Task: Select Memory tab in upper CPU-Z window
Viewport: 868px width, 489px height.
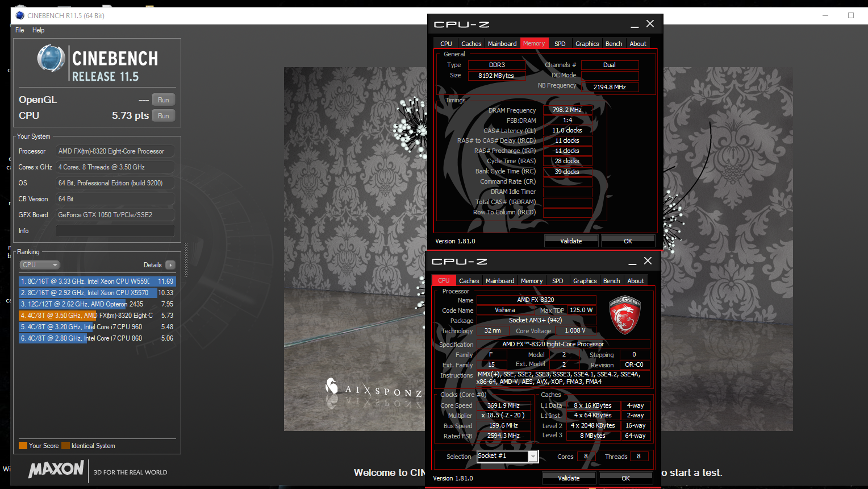Action: point(534,43)
